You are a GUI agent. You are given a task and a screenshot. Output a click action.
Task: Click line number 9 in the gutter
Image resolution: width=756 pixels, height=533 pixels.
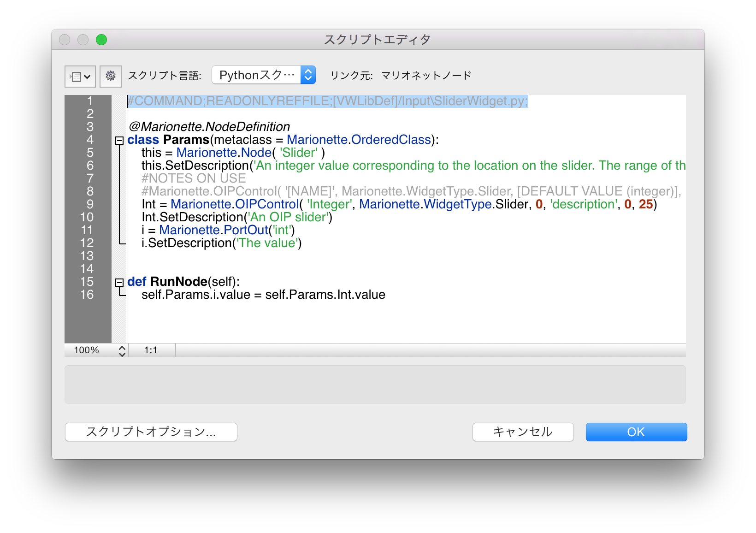click(90, 204)
